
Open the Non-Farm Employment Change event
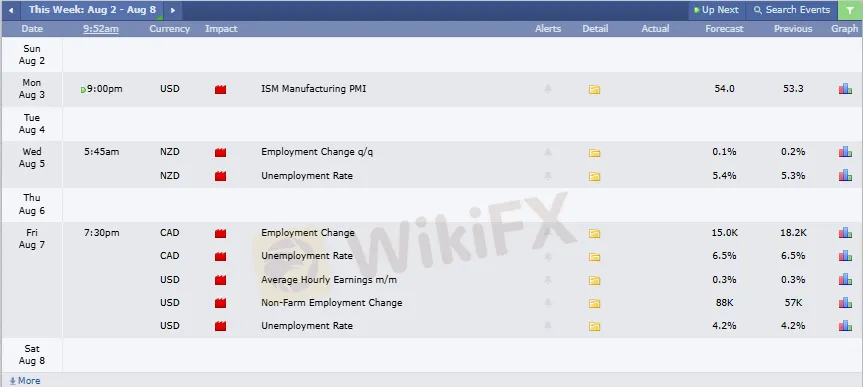[331, 303]
